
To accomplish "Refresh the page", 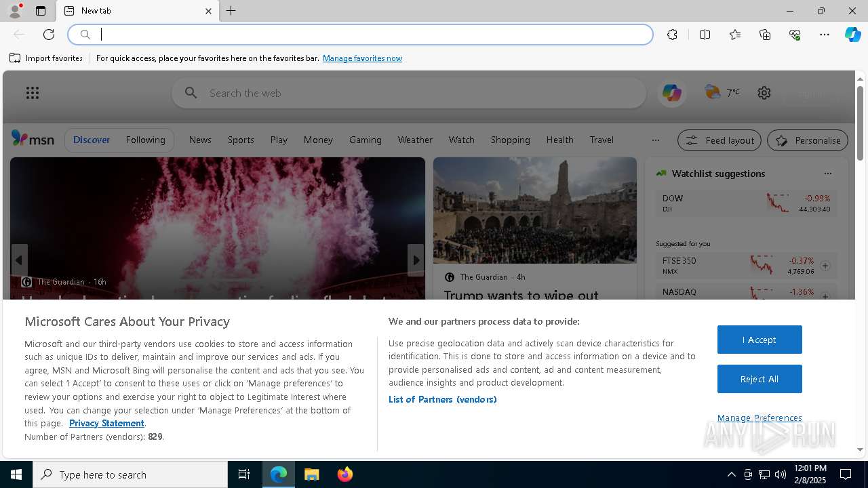I will point(49,35).
